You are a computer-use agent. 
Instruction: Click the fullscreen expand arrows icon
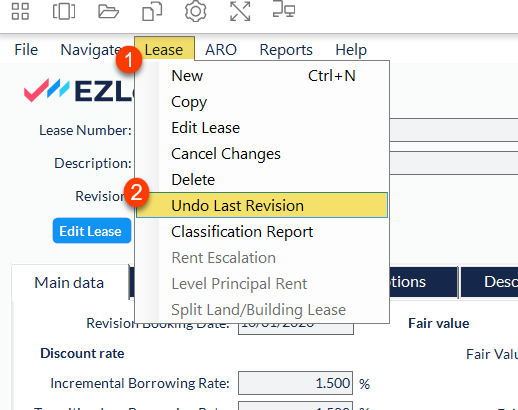pos(240,11)
